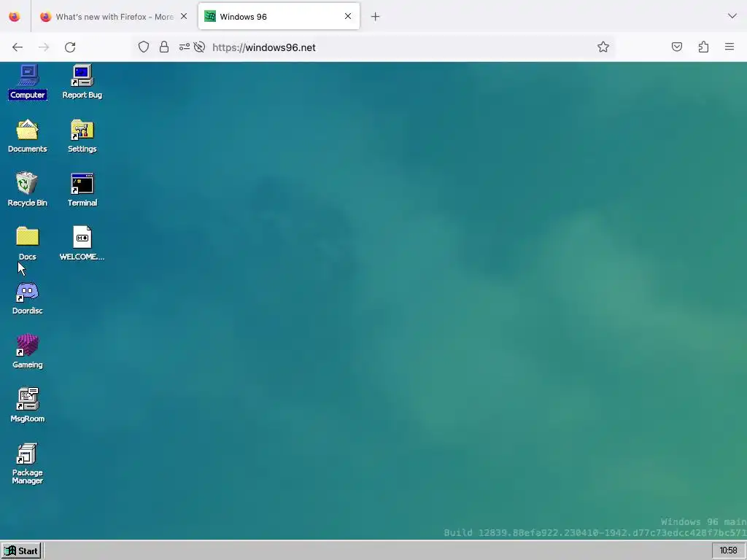Open a new tab with plus button
The width and height of the screenshot is (747, 560).
pyautogui.click(x=376, y=17)
